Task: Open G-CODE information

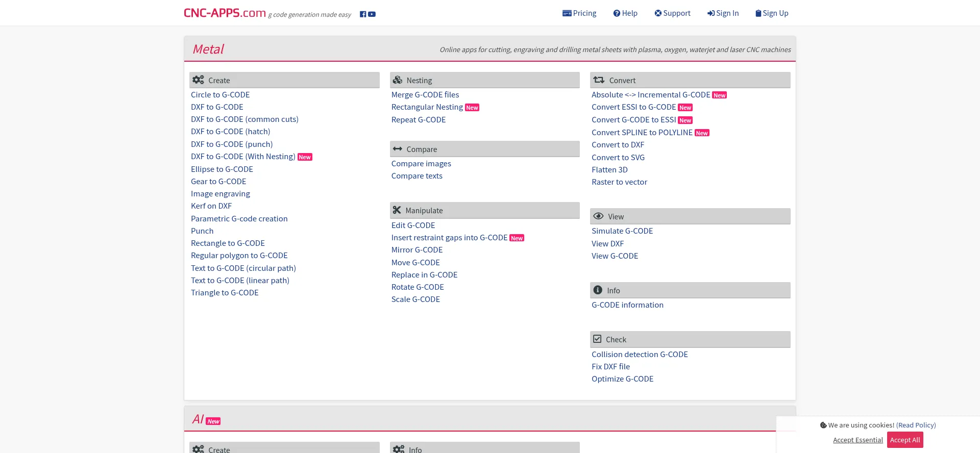Action: coord(627,305)
